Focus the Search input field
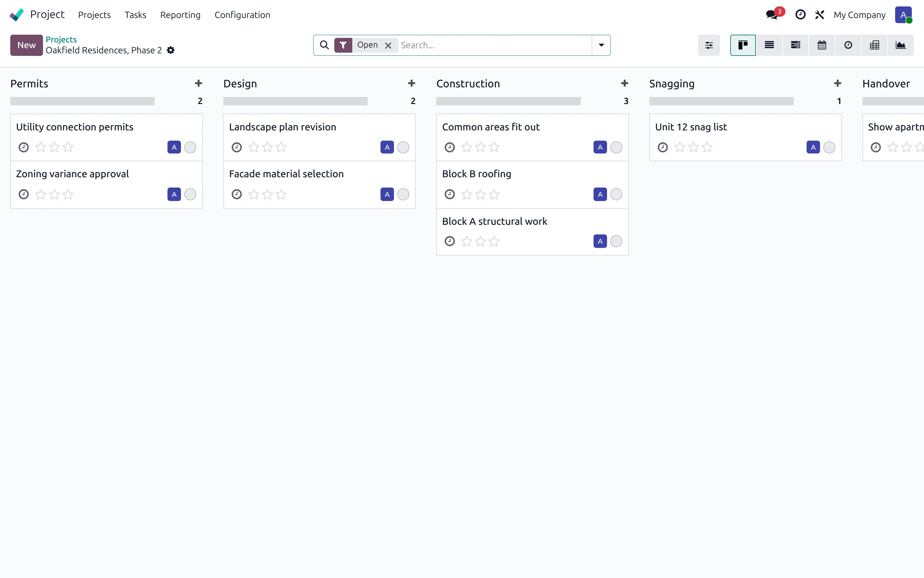 tap(495, 45)
